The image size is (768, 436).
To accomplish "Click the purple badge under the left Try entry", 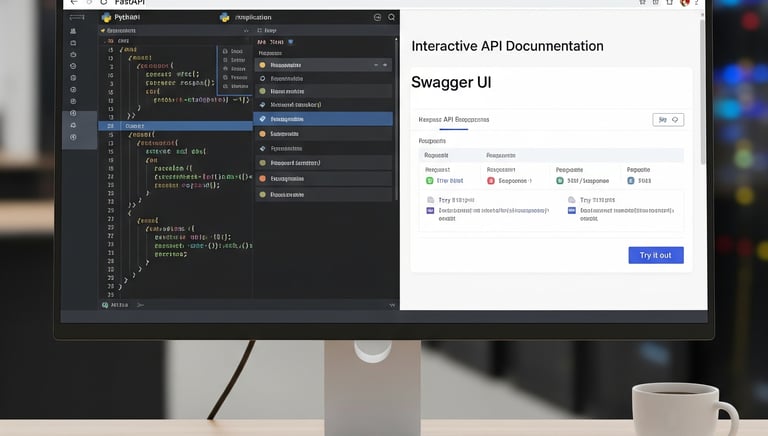I will click(x=430, y=211).
